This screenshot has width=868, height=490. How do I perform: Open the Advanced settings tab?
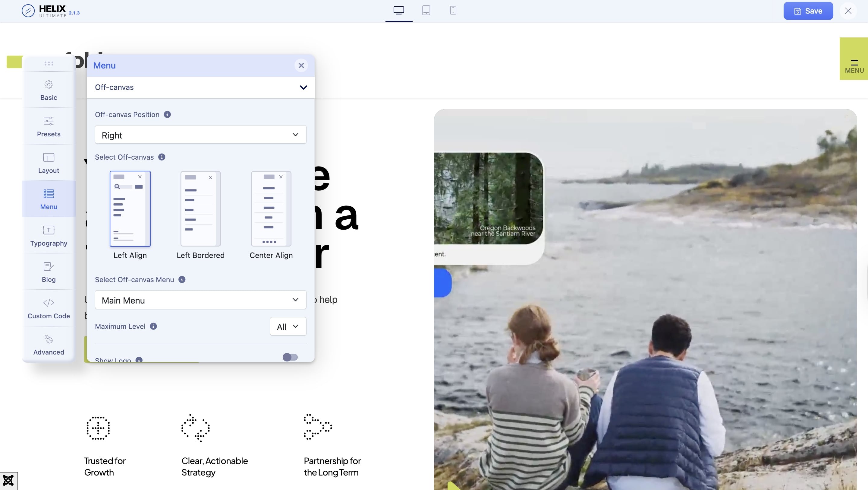(49, 345)
